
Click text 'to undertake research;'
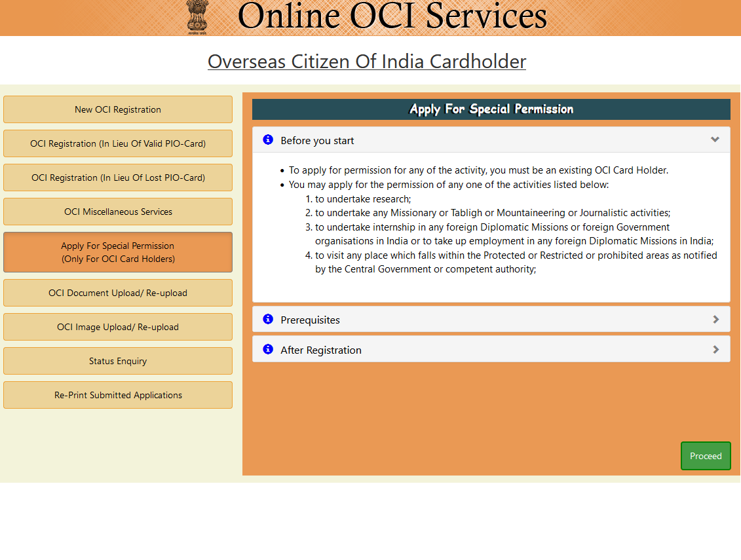(363, 199)
